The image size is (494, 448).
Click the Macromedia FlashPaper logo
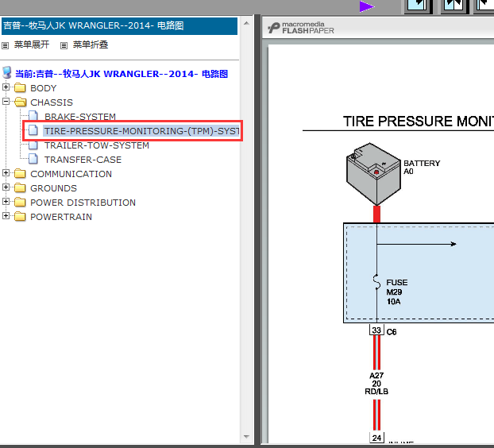coord(300,28)
